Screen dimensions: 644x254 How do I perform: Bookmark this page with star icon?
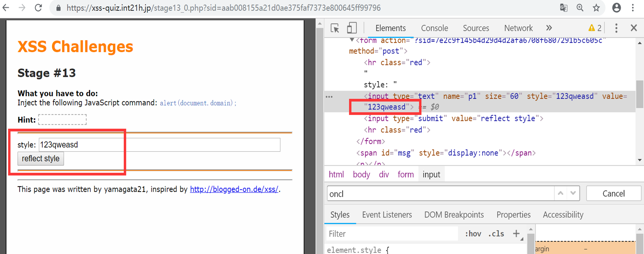597,8
